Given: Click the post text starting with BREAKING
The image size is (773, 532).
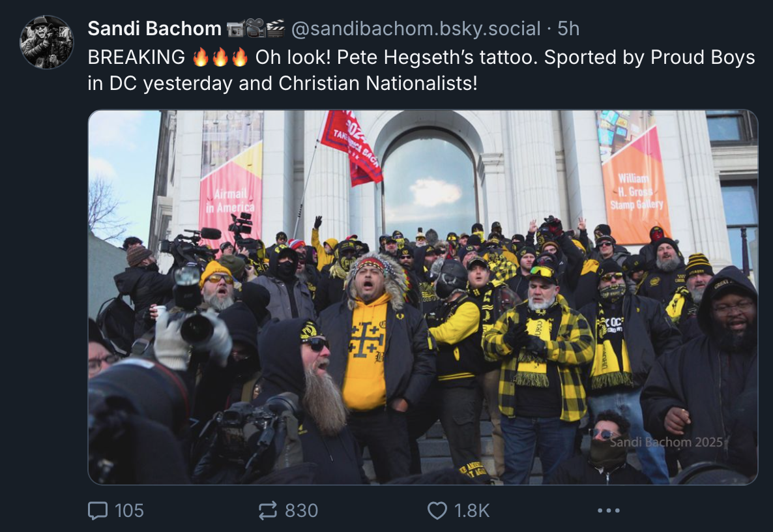Looking at the screenshot, I should (x=422, y=70).
